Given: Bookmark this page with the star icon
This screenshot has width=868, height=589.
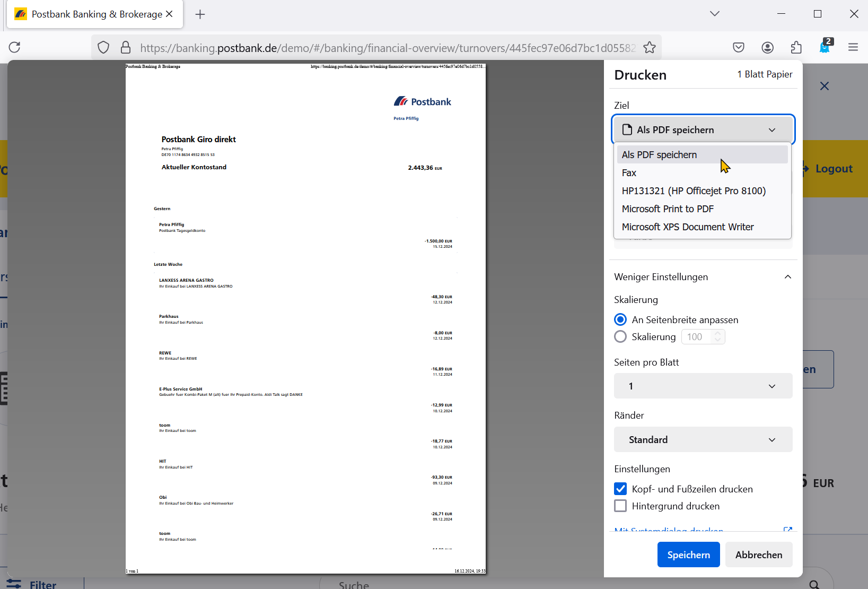Looking at the screenshot, I should [650, 48].
